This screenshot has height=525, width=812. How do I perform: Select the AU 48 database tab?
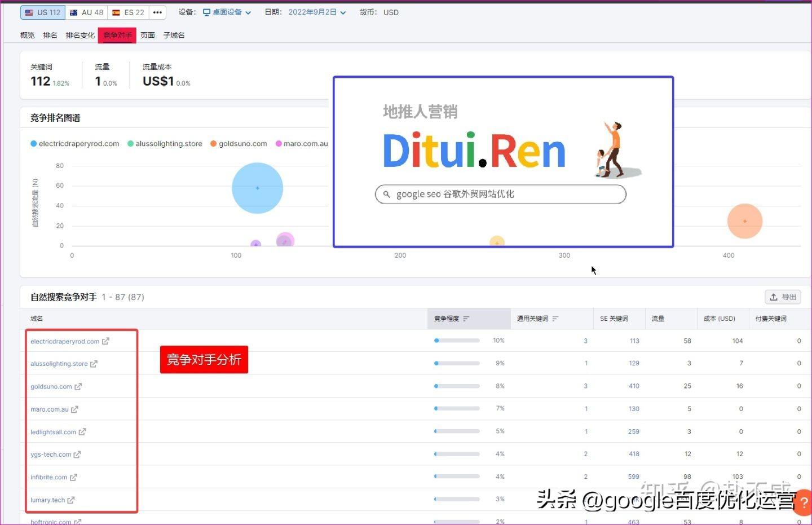86,12
